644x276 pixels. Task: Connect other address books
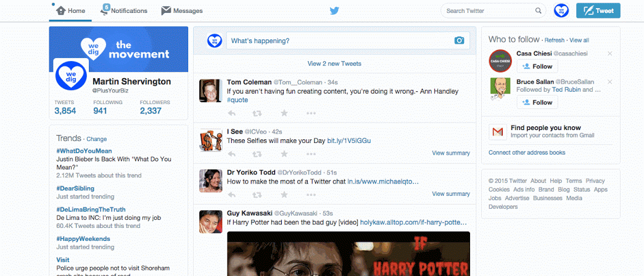click(527, 153)
